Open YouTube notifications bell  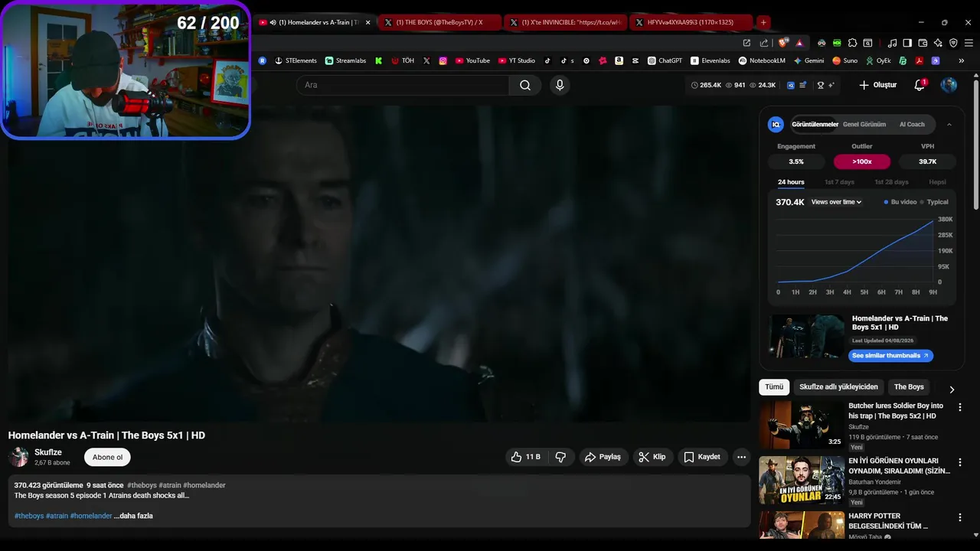[920, 85]
